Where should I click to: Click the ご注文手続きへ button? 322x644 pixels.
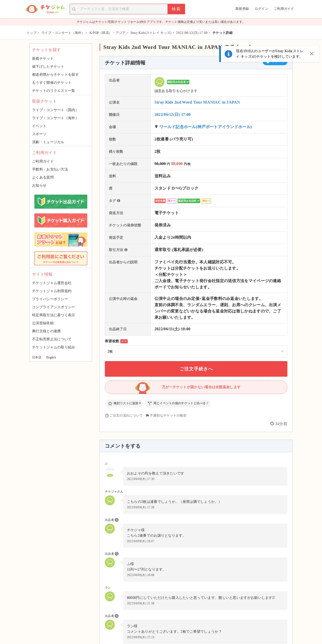(196, 369)
